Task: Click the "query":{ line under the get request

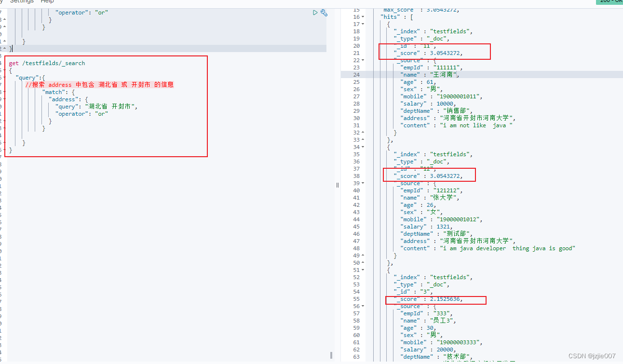Action: (30, 78)
